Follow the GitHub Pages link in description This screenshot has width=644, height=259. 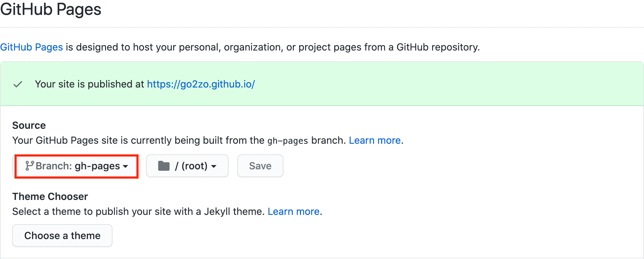(31, 47)
